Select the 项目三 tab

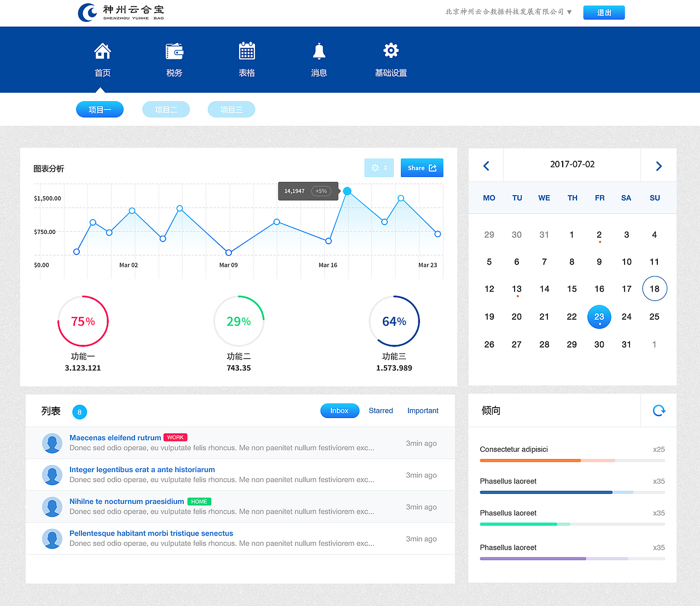[x=231, y=109]
